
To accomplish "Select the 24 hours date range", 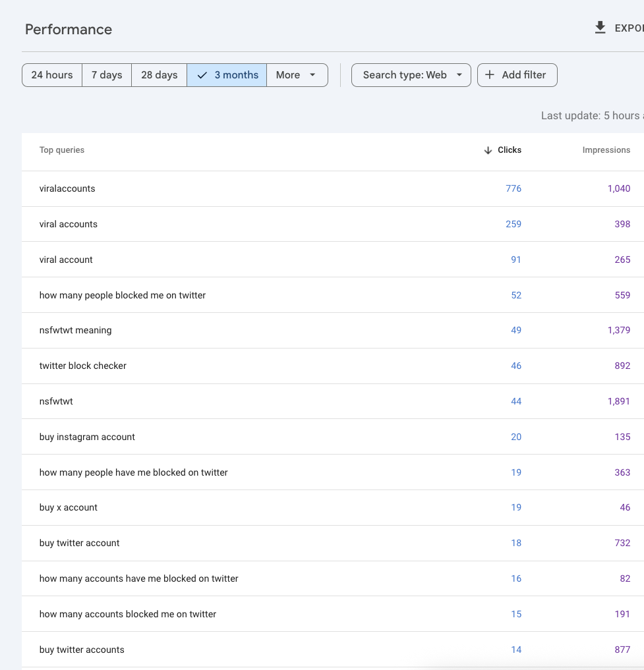I will pos(52,75).
